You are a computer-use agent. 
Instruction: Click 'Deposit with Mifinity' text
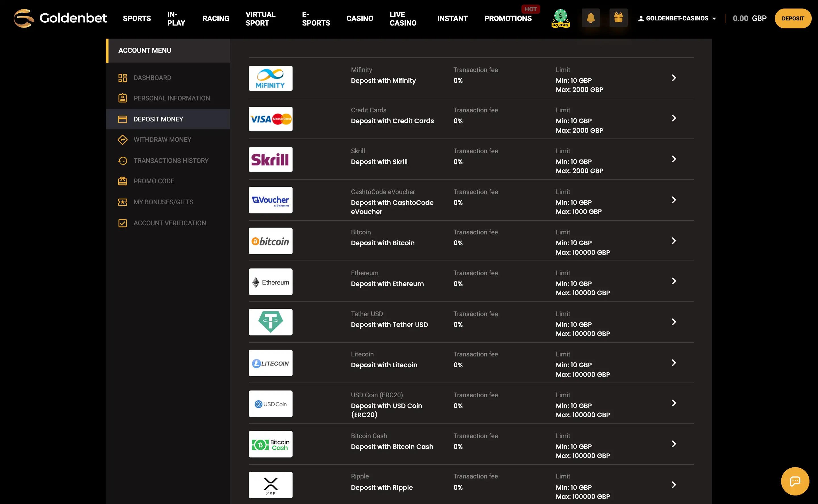pos(383,81)
